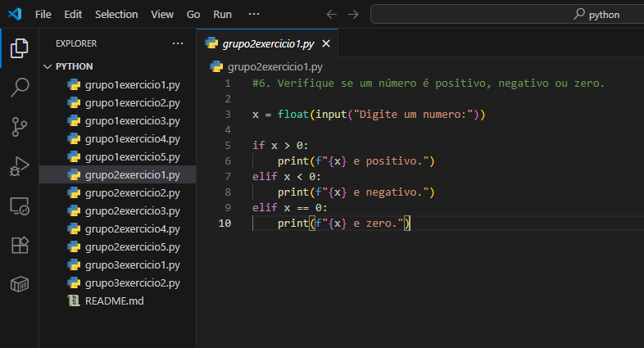Open the Run menu

[222, 15]
